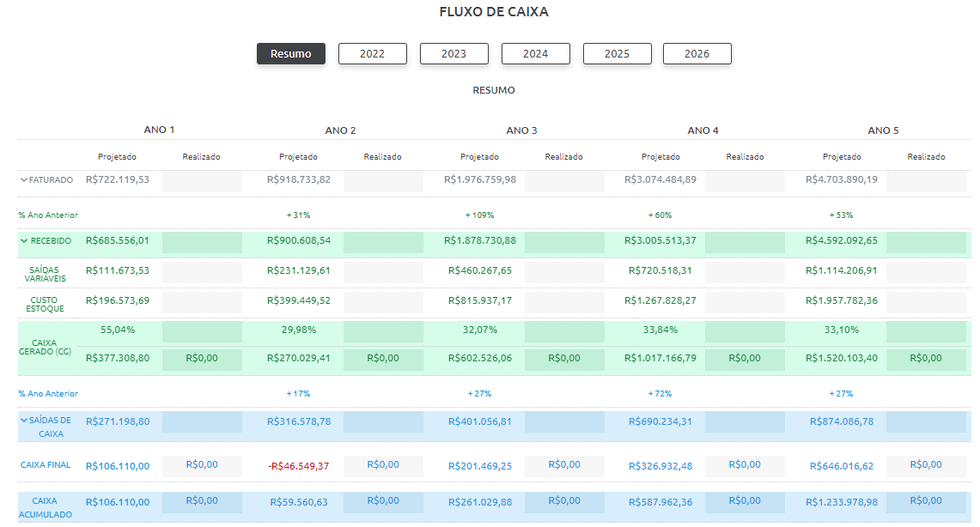The image size is (980, 527).
Task: Select Ano 5 Saídas de Caixa Realizado field
Action: pyautogui.click(x=926, y=421)
